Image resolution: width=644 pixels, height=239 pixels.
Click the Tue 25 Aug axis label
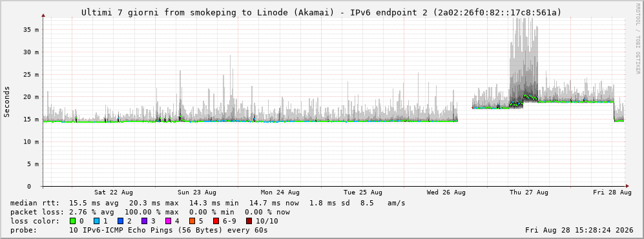click(x=363, y=192)
